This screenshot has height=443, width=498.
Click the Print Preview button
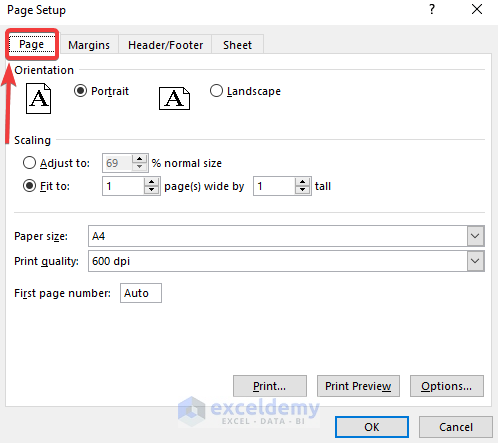click(358, 386)
